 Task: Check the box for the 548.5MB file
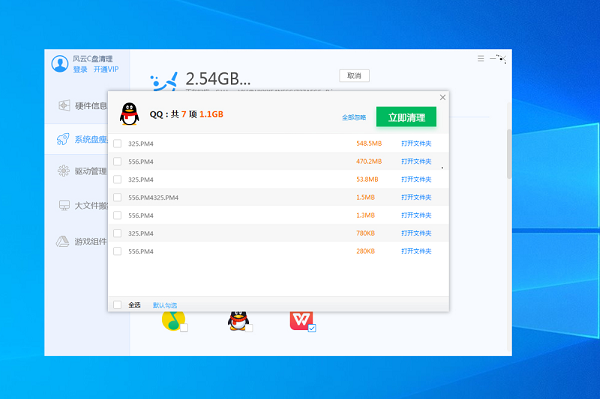[x=117, y=143]
